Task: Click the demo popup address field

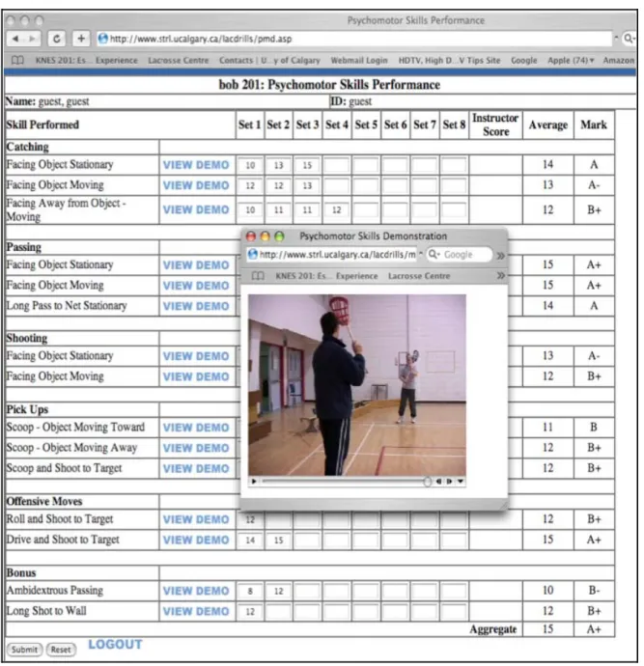Action: click(332, 255)
